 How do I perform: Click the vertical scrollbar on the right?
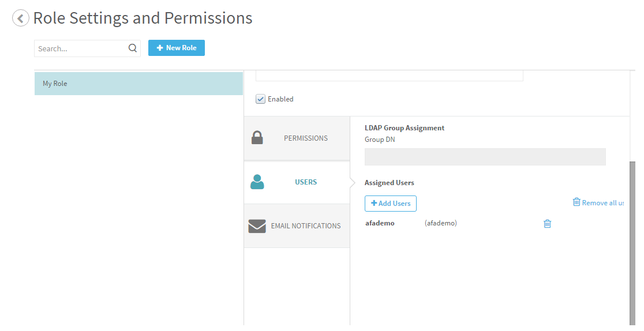click(632, 242)
